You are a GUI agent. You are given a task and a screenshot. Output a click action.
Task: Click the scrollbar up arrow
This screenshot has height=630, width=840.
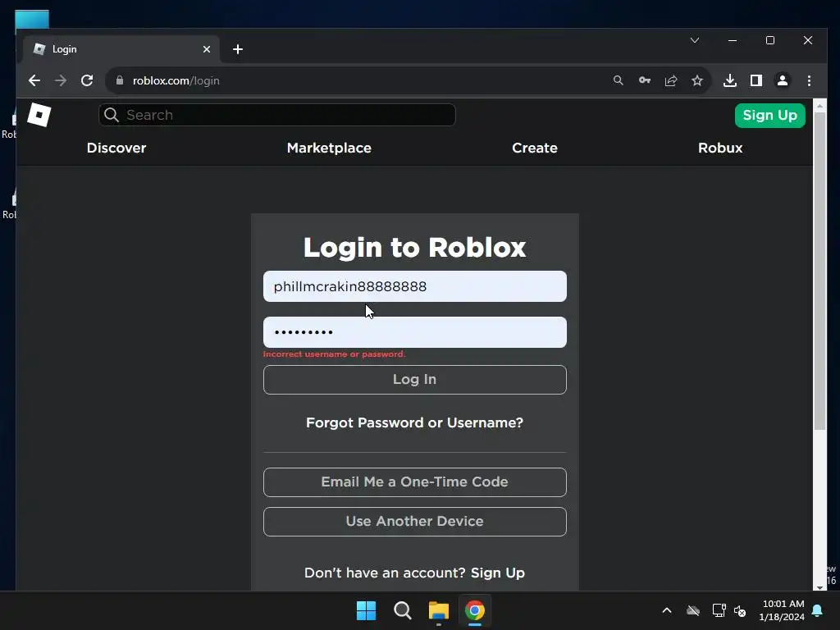coord(819,106)
